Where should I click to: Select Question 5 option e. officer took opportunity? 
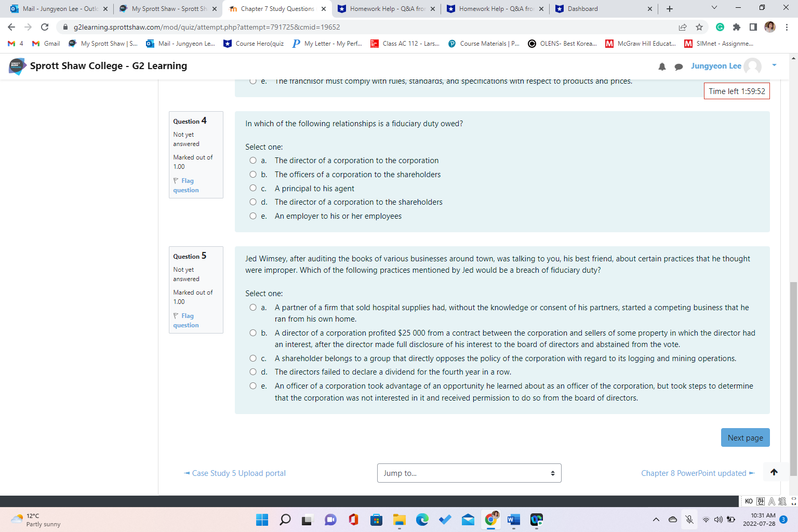[x=253, y=386]
